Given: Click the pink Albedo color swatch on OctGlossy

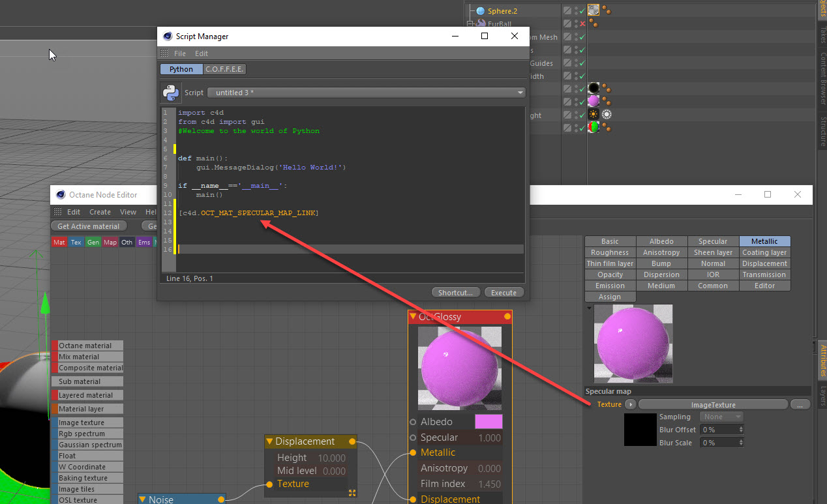Looking at the screenshot, I should (489, 422).
